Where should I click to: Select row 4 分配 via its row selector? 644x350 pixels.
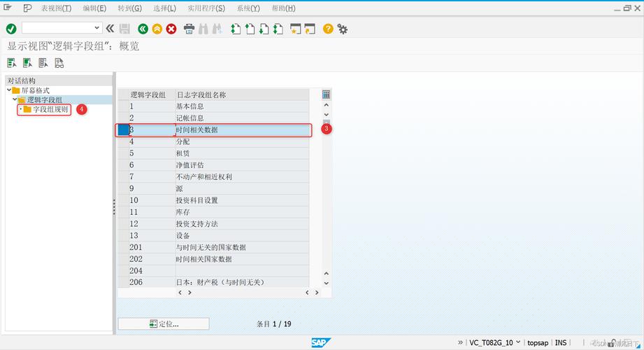tap(123, 141)
